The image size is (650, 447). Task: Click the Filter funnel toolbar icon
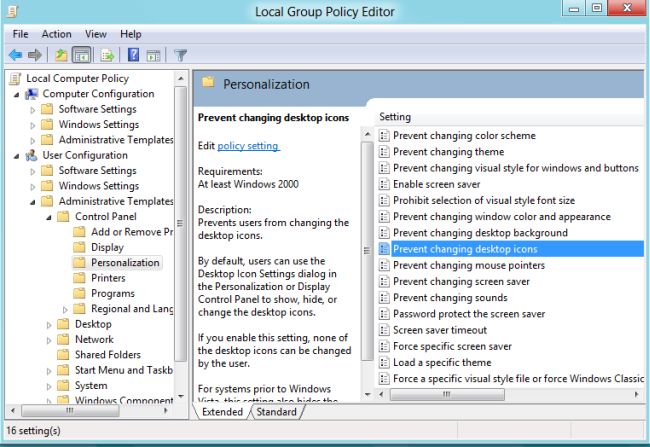point(180,55)
